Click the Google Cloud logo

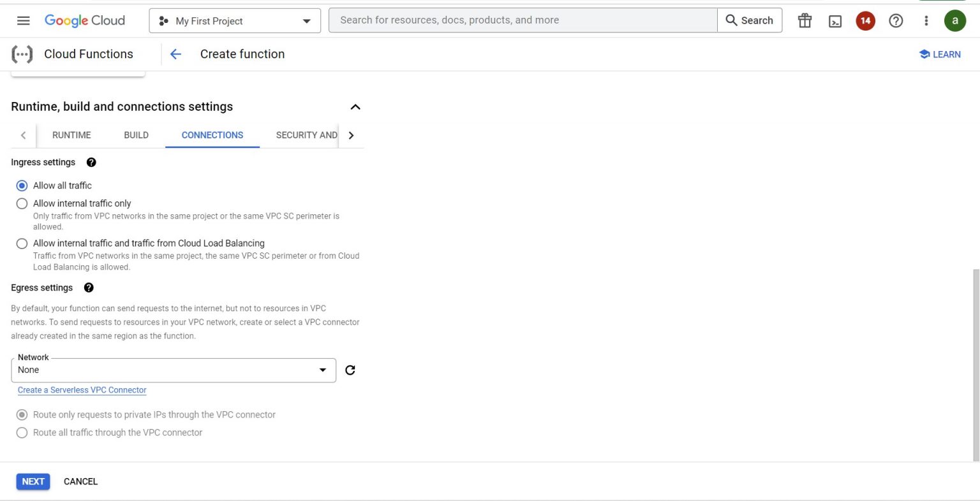85,20
